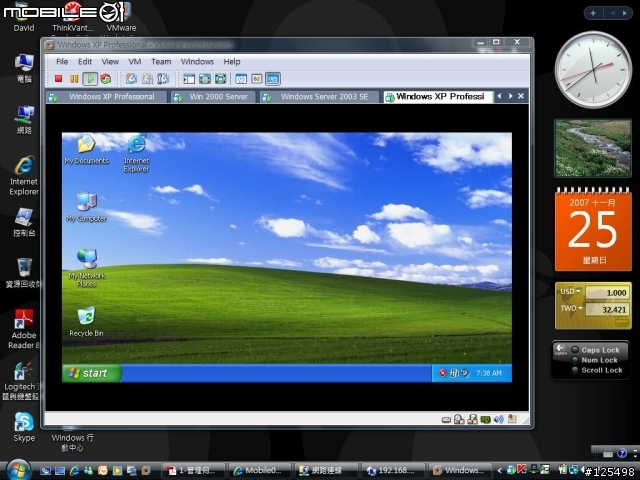Image resolution: width=640 pixels, height=480 pixels.
Task: Close the current VM tab
Action: click(521, 96)
